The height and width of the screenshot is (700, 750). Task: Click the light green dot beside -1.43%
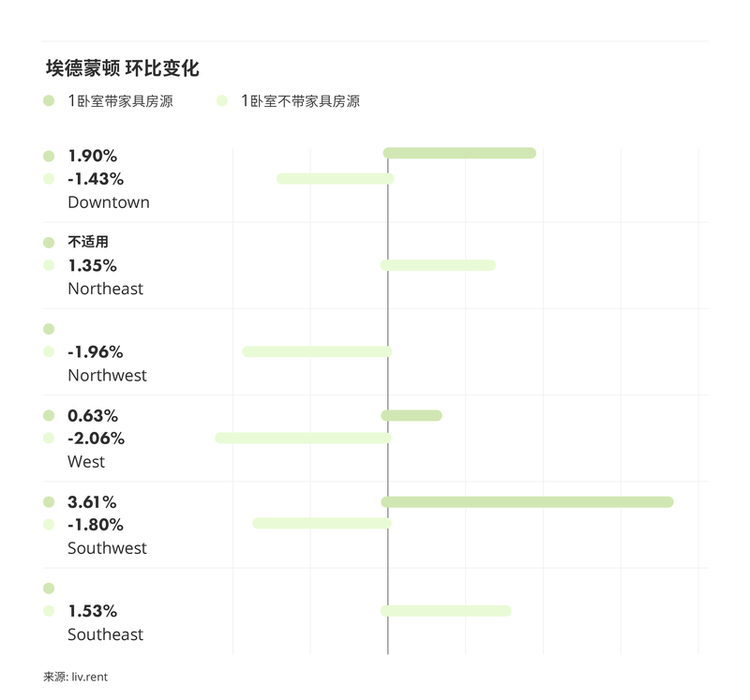(x=49, y=179)
